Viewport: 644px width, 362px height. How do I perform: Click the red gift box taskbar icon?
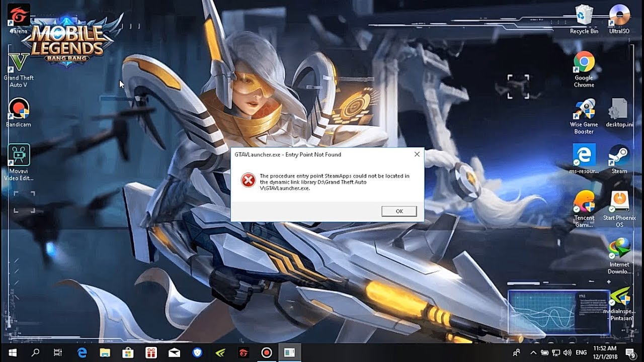[x=151, y=352]
